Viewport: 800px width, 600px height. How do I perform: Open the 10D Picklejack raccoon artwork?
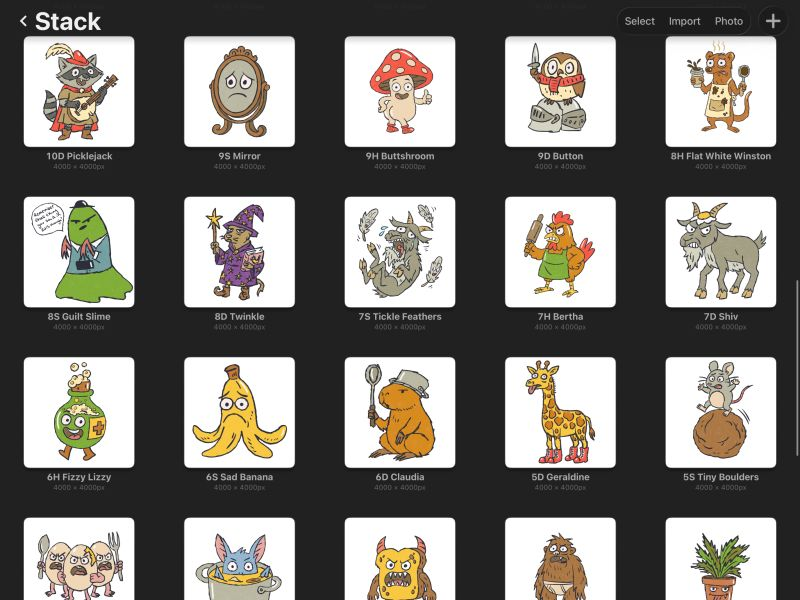point(79,91)
